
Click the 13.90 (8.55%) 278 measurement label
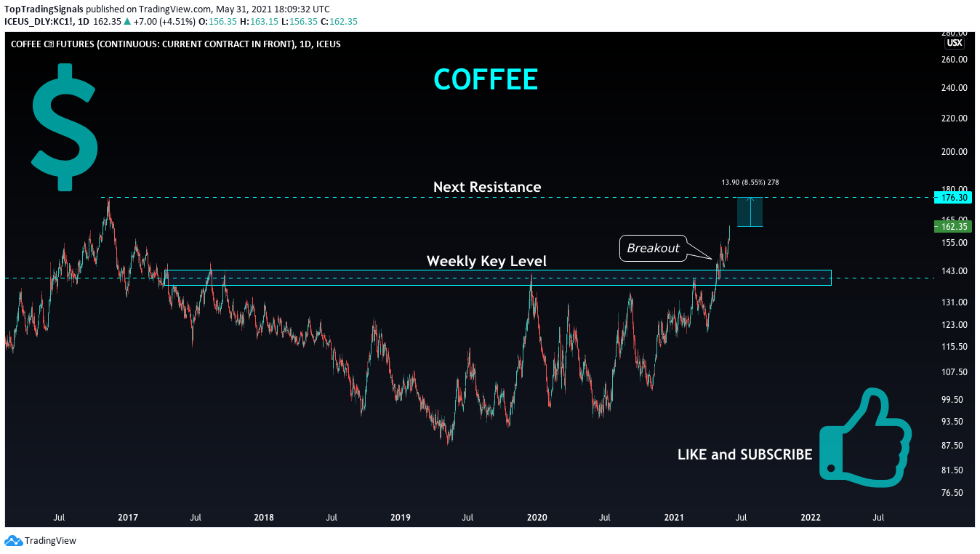[750, 182]
